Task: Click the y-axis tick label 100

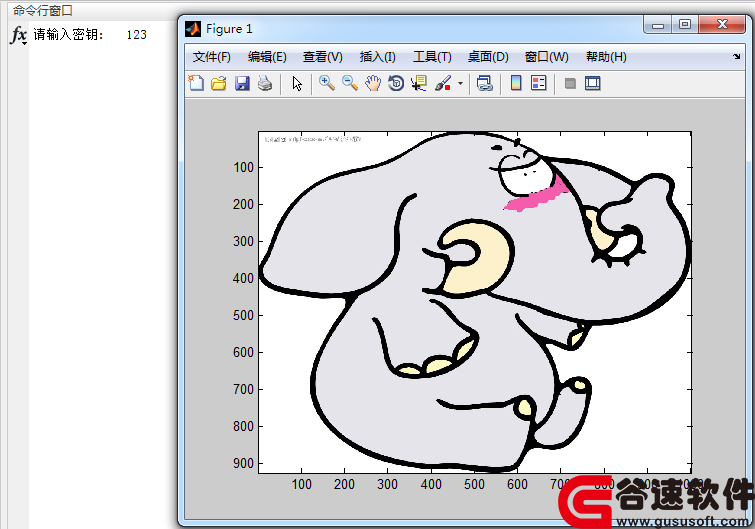Action: click(x=243, y=168)
